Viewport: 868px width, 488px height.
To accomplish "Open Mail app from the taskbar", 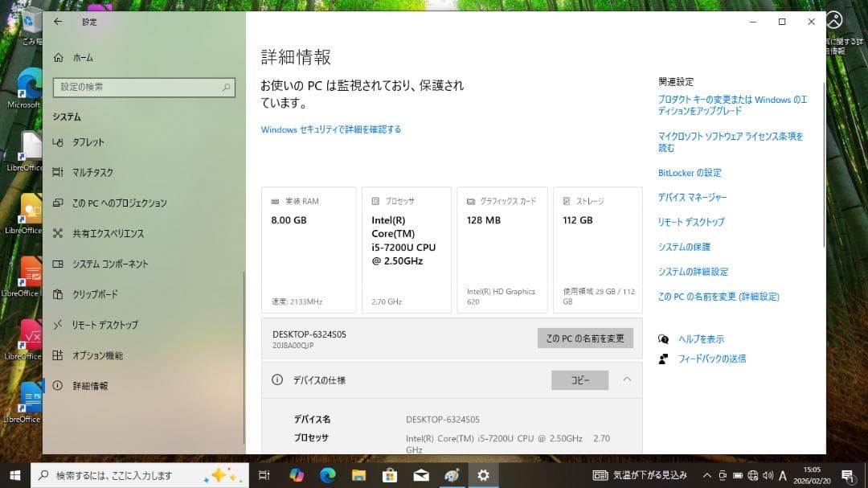I will [421, 475].
